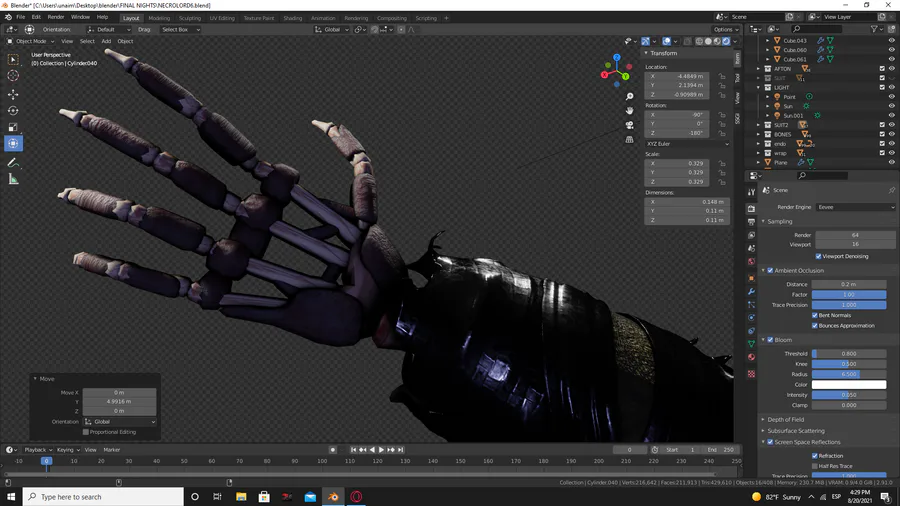Select the Cursor tool in the left toolbar

pos(13,76)
